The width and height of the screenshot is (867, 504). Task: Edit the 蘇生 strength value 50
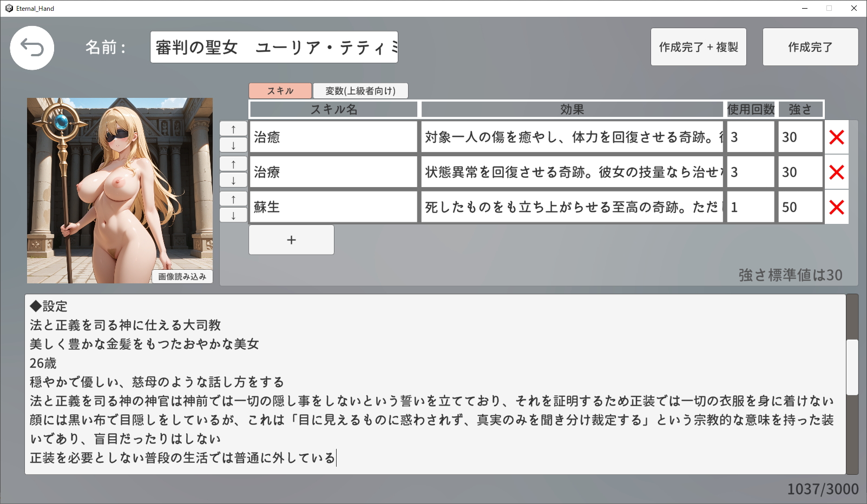pyautogui.click(x=800, y=207)
